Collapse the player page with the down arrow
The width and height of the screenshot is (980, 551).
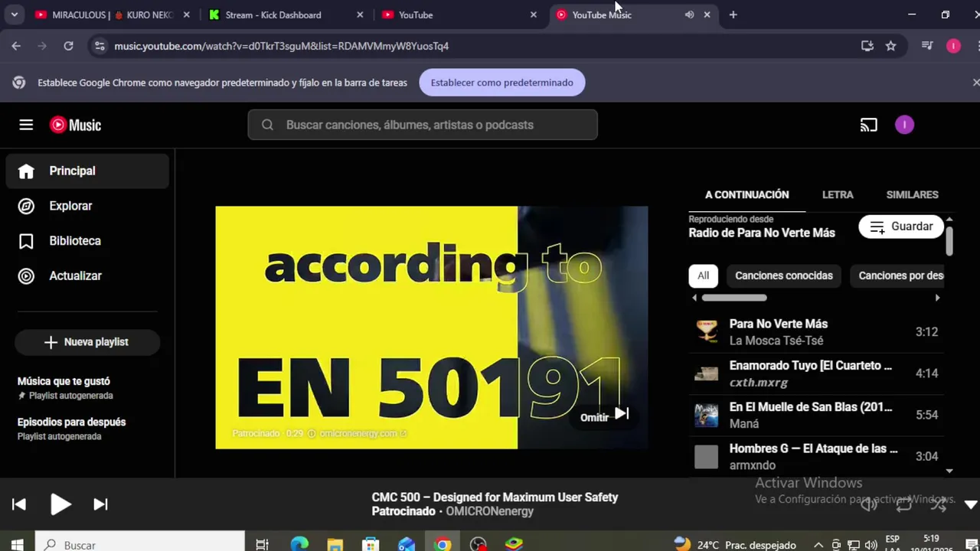tap(971, 504)
